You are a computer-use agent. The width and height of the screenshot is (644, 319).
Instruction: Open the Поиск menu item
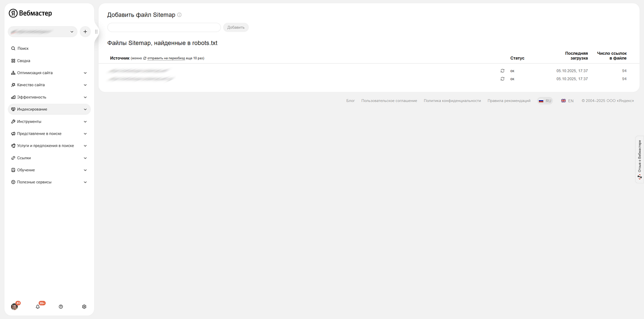pyautogui.click(x=23, y=49)
